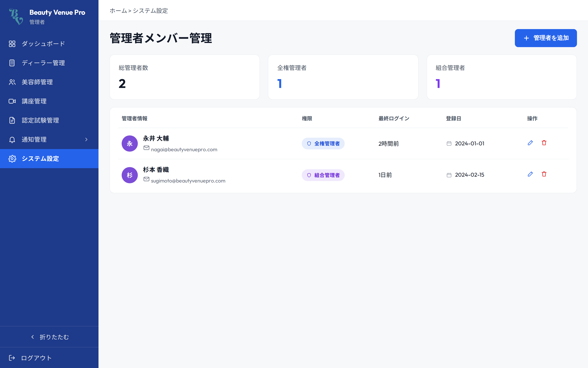Click the mail icon beside sugimoto@beautyvenuepro.com

pos(146,179)
